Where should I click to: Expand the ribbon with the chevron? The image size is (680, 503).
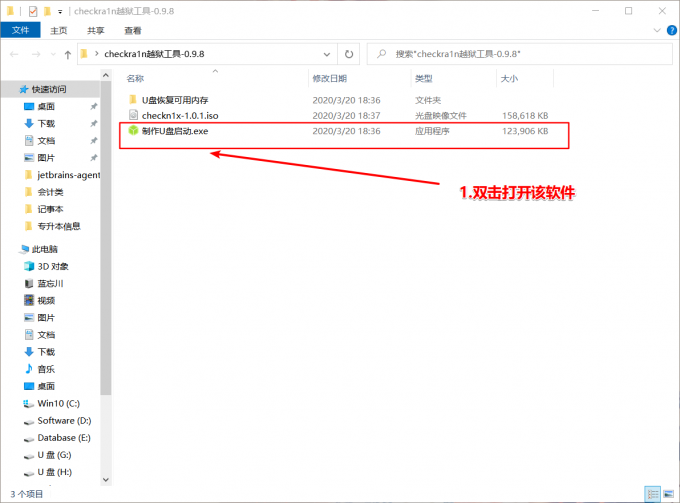[657, 30]
